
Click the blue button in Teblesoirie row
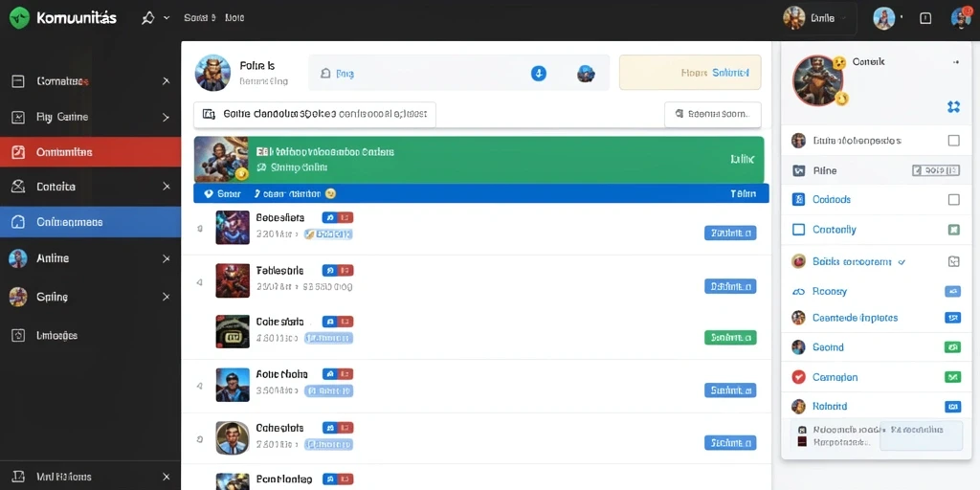(730, 286)
